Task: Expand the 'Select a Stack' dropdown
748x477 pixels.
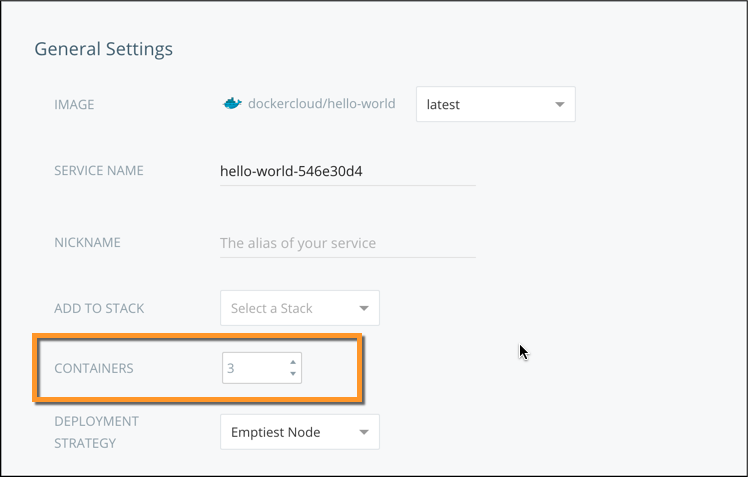Action: tap(299, 308)
